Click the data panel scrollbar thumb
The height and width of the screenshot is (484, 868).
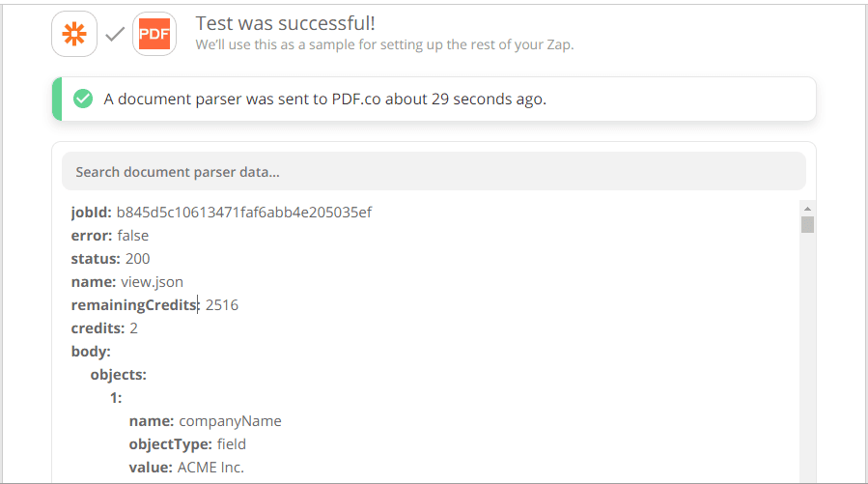808,225
